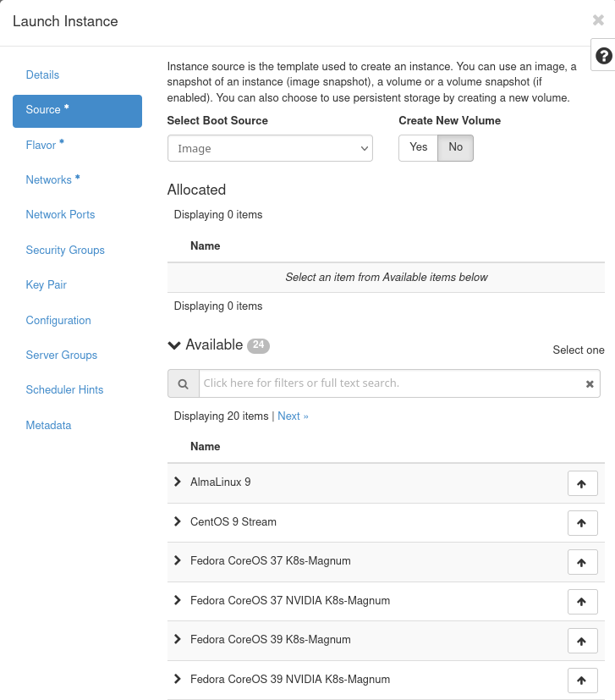615x700 pixels.
Task: Set Create New Volume to No
Action: coord(456,147)
